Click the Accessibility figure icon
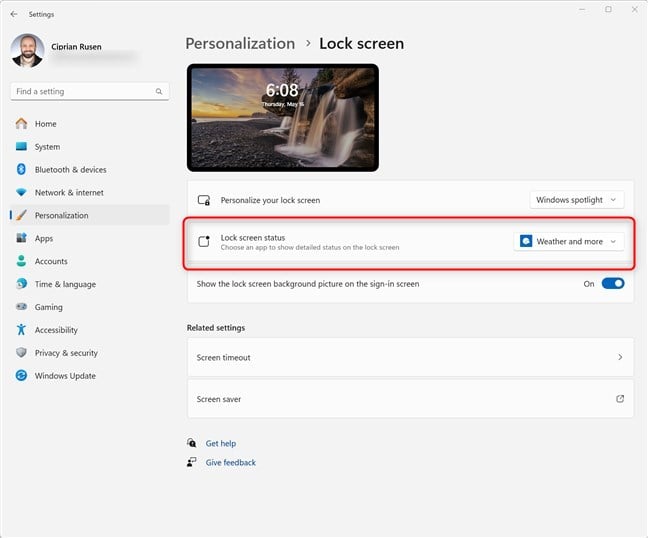The width and height of the screenshot is (648, 538). tap(21, 329)
